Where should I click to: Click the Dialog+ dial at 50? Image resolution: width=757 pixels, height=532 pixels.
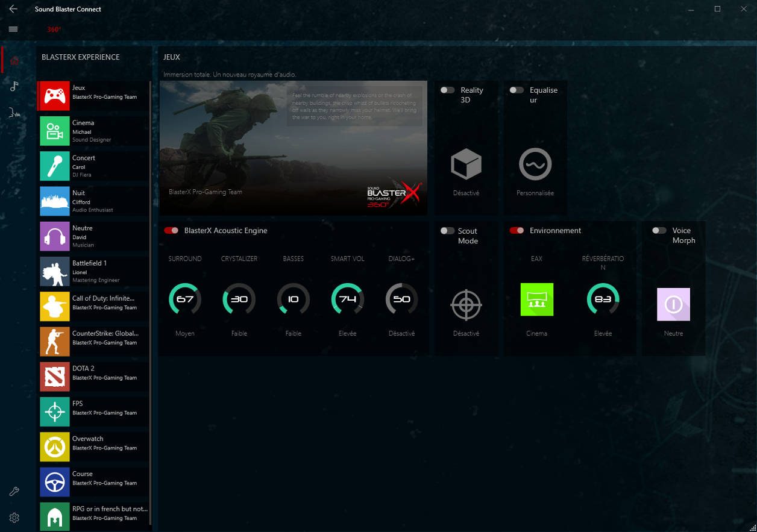[x=402, y=299]
